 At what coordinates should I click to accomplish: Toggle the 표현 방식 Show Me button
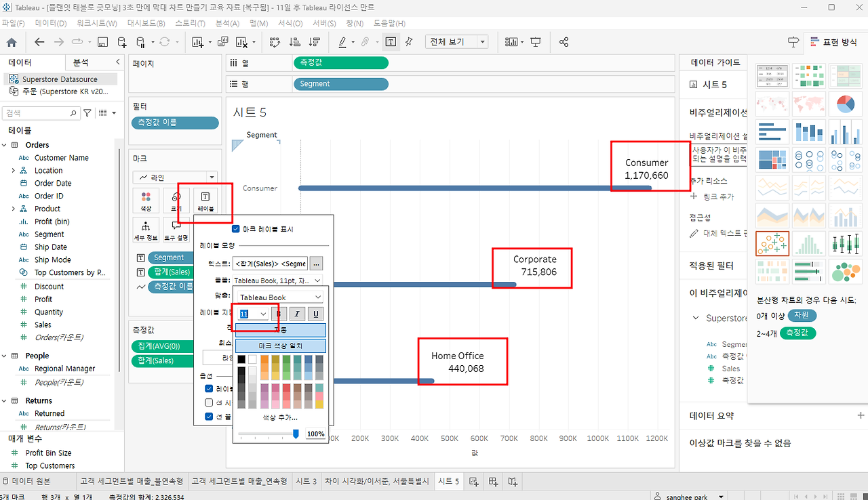point(834,42)
